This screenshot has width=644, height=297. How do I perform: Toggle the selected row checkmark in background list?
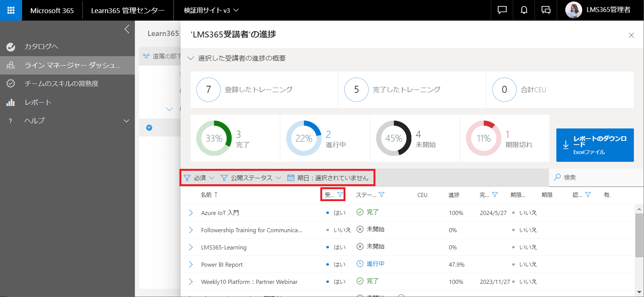tap(149, 128)
